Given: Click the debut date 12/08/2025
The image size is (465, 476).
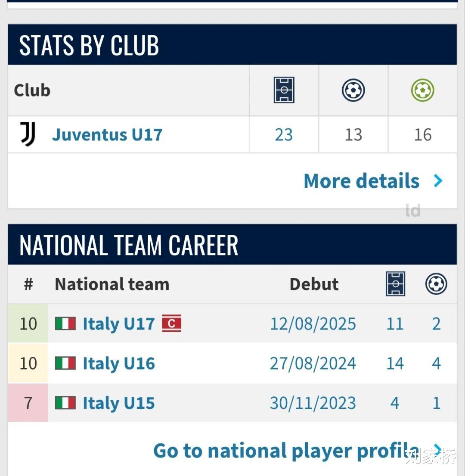Looking at the screenshot, I should click(313, 324).
